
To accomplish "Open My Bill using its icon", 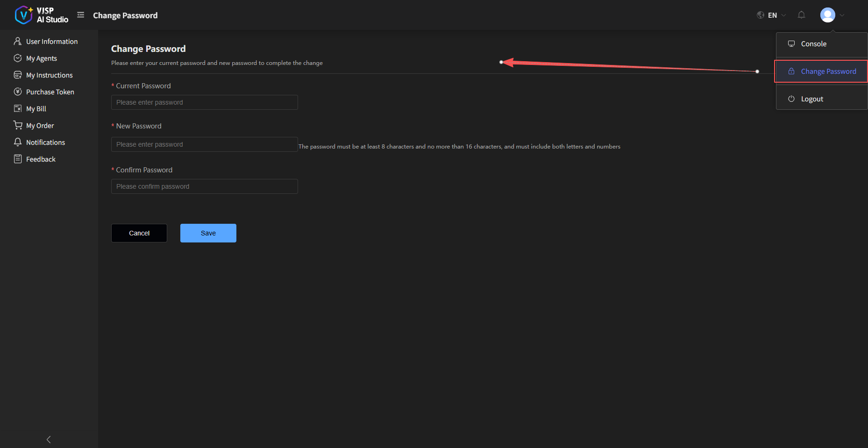I will (17, 108).
